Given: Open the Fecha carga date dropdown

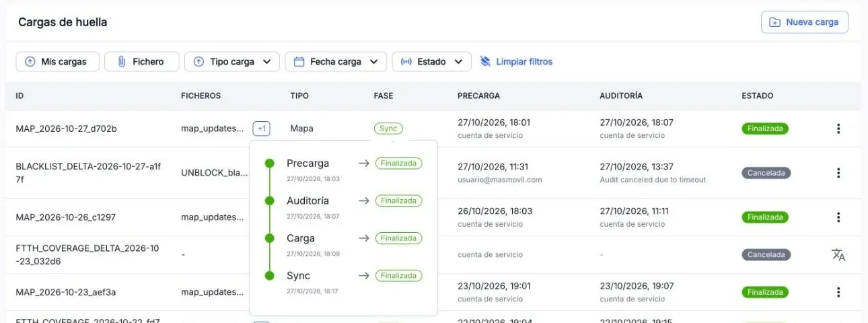Looking at the screenshot, I should point(336,61).
